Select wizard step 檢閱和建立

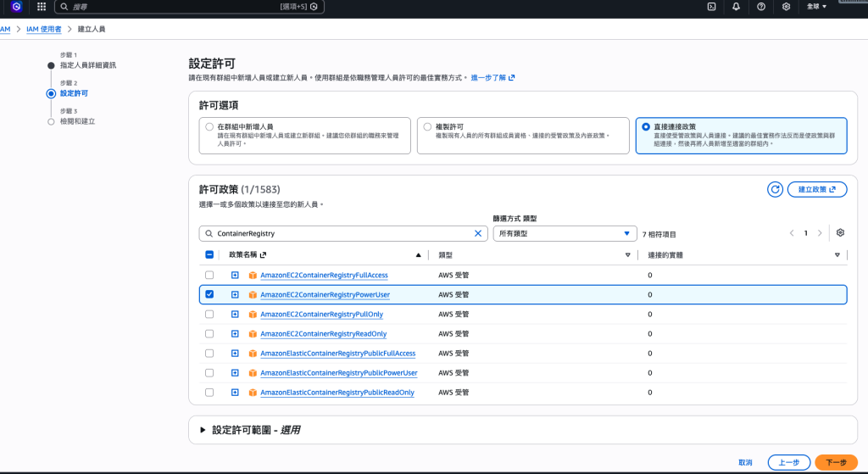pos(77,121)
